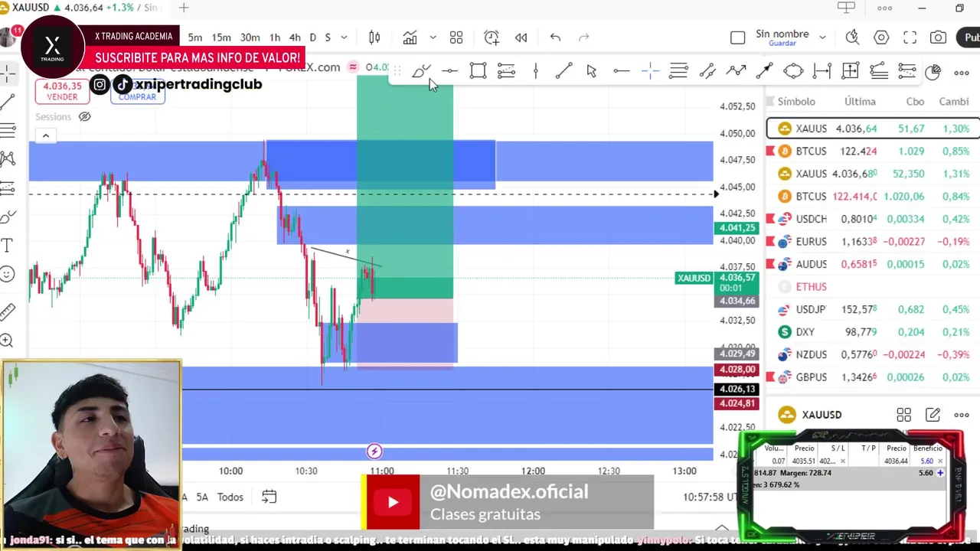Select the blue crosshair tool in favorites toolbar
980x551 pixels.
click(x=650, y=71)
